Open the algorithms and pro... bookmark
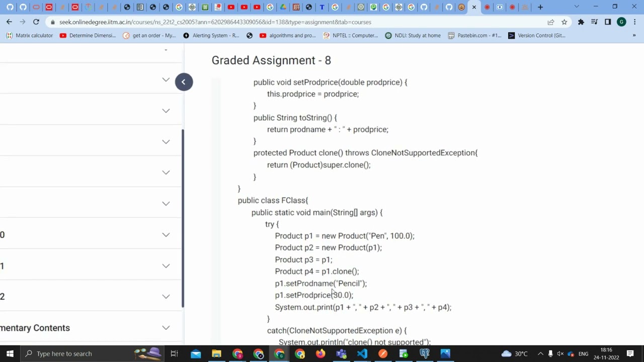This screenshot has width=644, height=362. pyautogui.click(x=288, y=35)
